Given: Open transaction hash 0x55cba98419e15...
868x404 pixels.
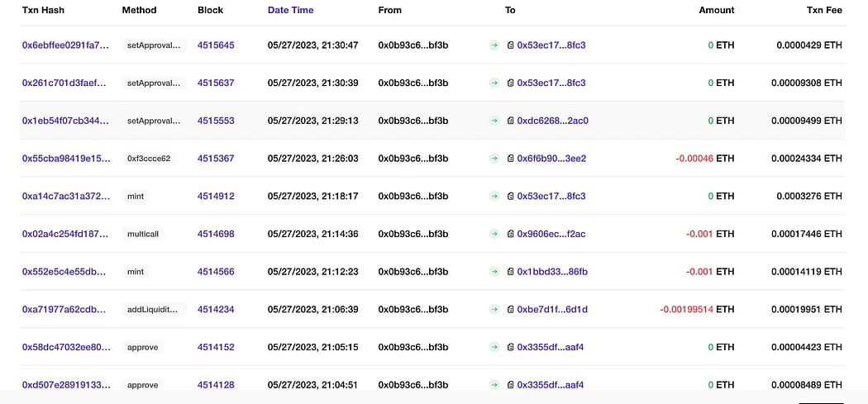Looking at the screenshot, I should pyautogui.click(x=65, y=159).
